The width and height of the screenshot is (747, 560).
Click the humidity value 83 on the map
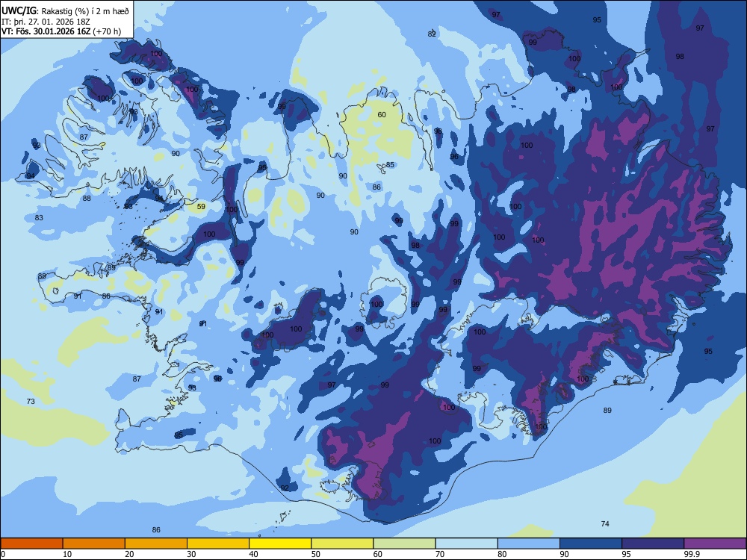(x=39, y=217)
